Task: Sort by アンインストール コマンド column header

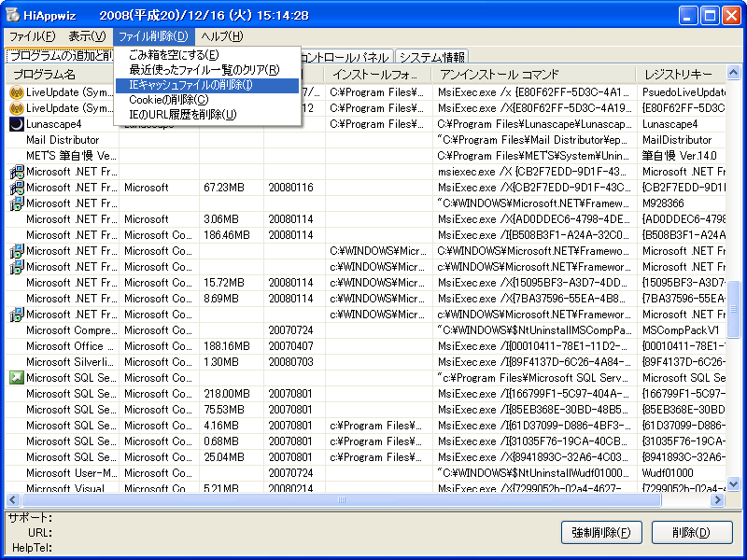Action: (534, 75)
